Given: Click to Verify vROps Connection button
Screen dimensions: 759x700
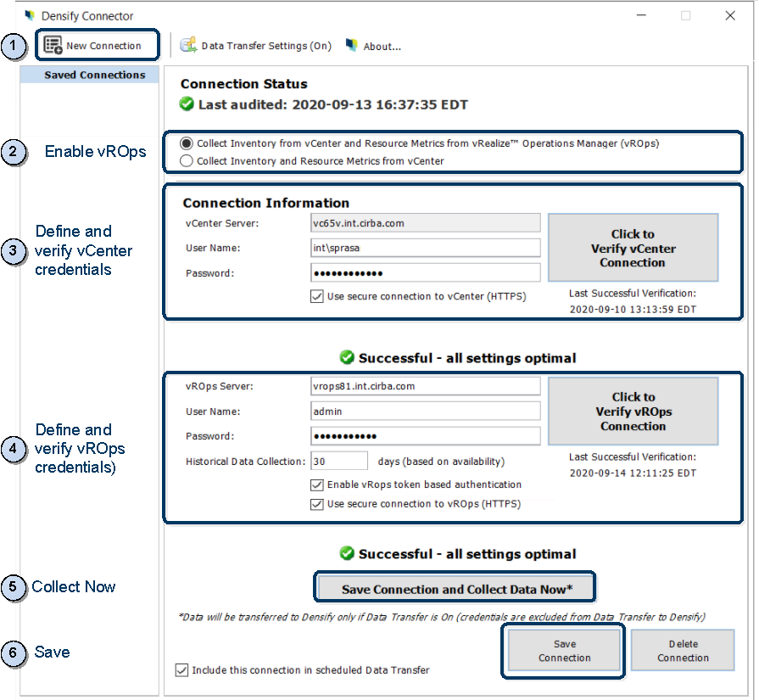Looking at the screenshot, I should tap(633, 411).
